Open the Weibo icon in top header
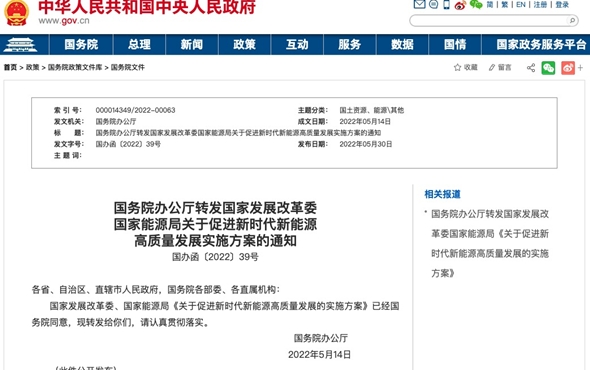The image size is (590, 370). (x=460, y=5)
